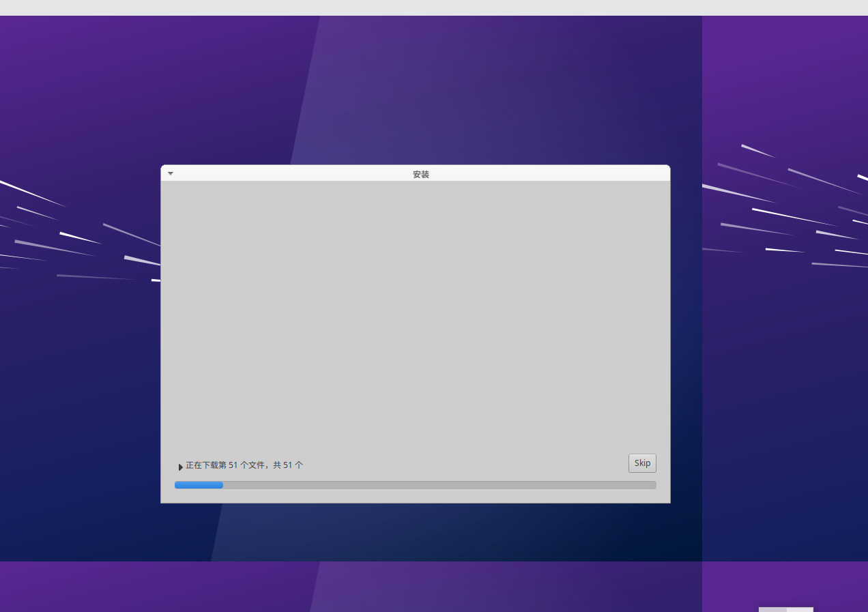868x612 pixels.
Task: Expand the download details disclosure triangle
Action: [181, 467]
